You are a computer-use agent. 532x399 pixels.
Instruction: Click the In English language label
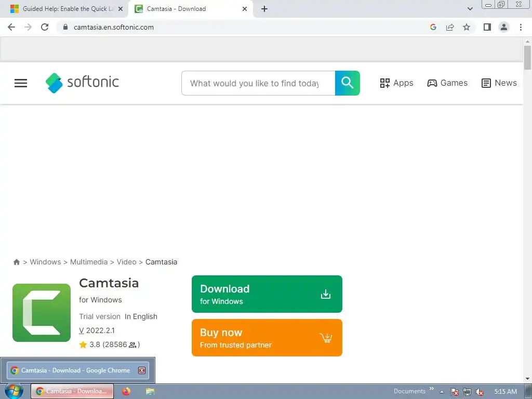[141, 316]
